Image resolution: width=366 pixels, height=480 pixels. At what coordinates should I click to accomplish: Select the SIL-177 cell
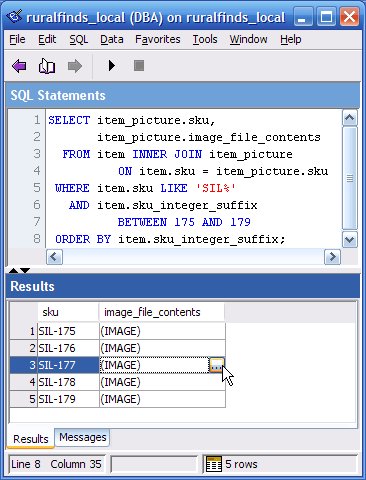pos(68,365)
